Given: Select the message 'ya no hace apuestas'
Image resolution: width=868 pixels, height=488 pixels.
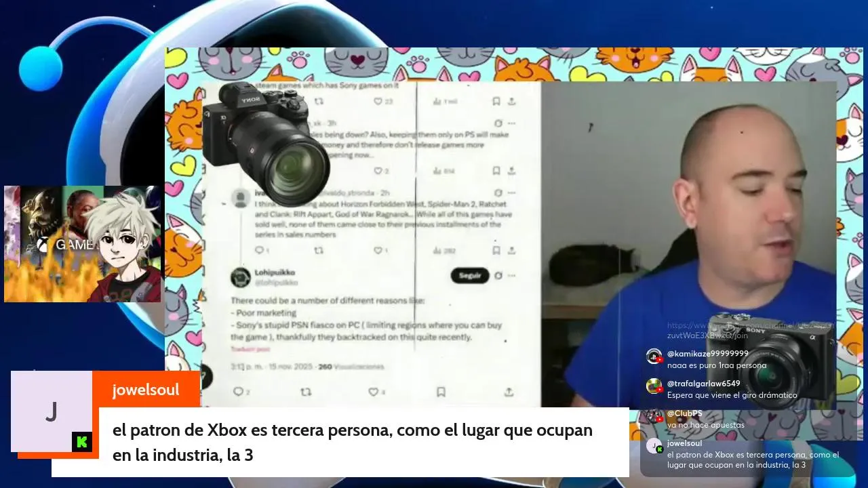Looking at the screenshot, I should point(706,425).
